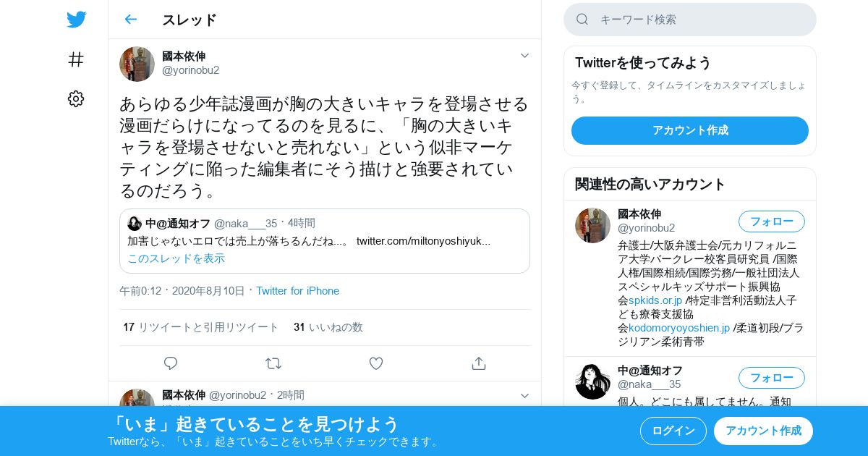Viewport: 868px width, 456px height.
Task: Reply to the tweet with speech bubble icon
Action: click(x=171, y=363)
